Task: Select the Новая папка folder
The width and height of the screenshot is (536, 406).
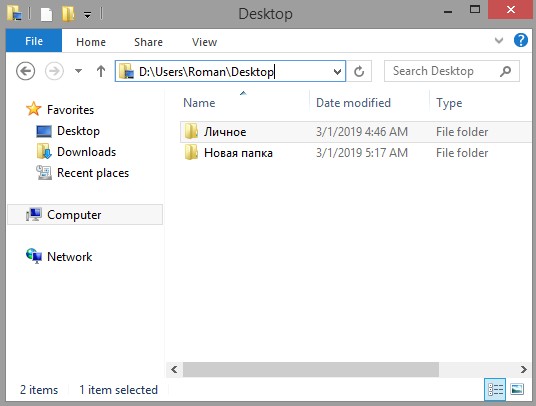Action: (238, 153)
